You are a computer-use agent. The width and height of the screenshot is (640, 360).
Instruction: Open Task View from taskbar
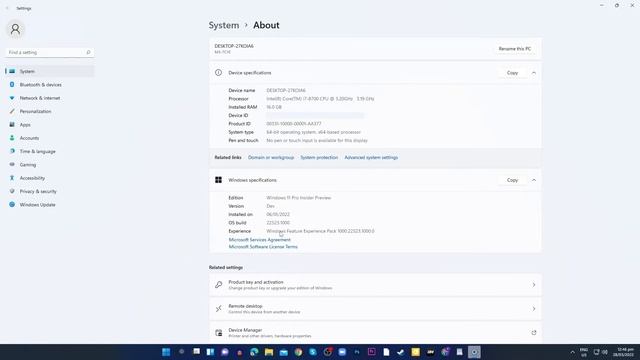click(x=196, y=352)
